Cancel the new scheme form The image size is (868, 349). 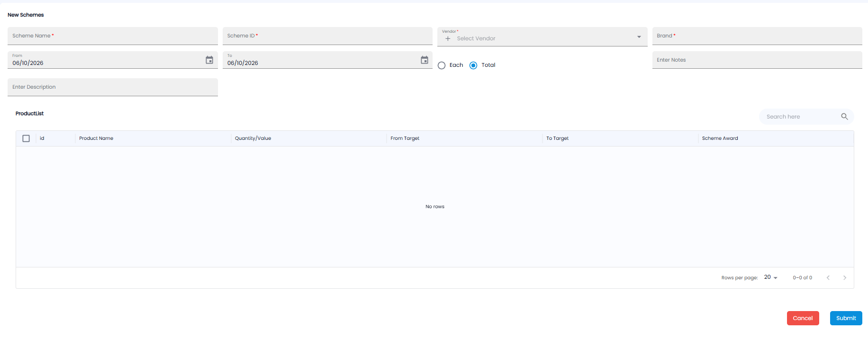point(803,318)
